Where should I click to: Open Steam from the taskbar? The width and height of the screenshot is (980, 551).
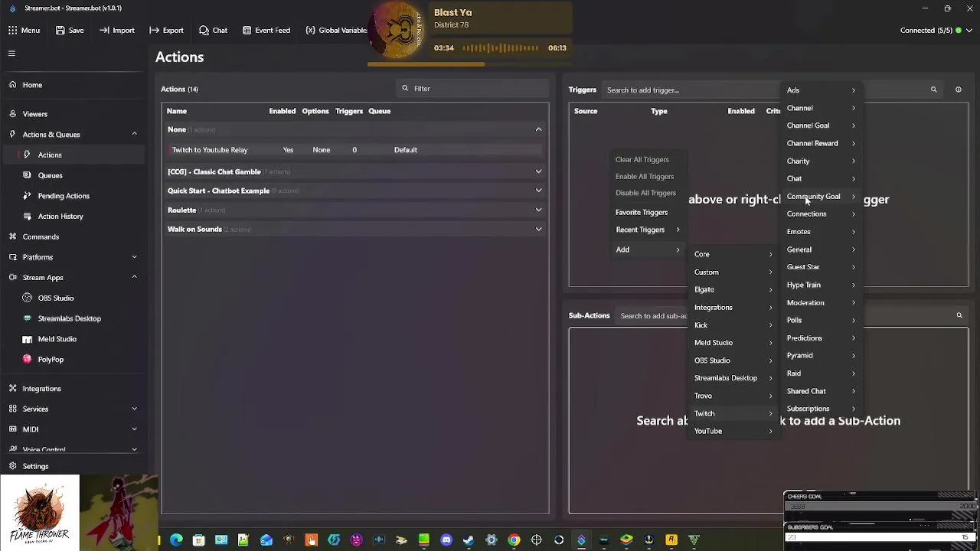point(469,540)
